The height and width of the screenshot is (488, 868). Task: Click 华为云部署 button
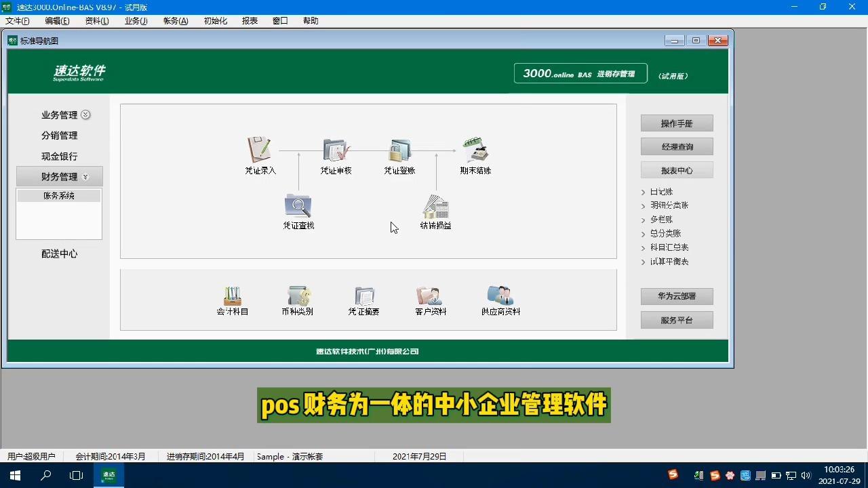click(677, 296)
